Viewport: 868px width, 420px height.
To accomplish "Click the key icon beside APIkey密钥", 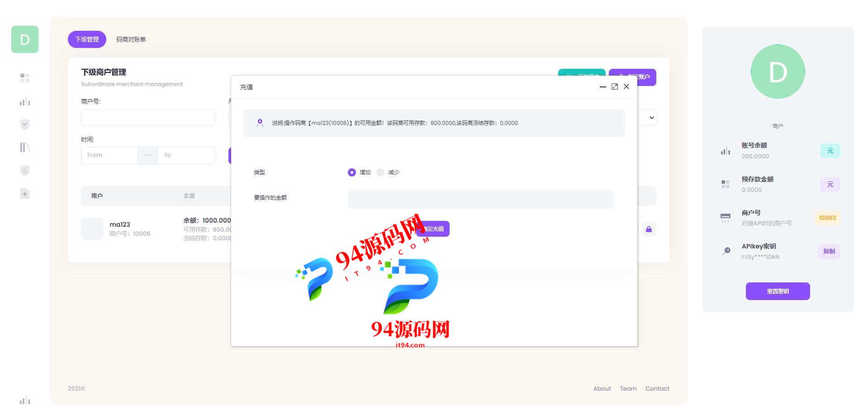I will (726, 251).
